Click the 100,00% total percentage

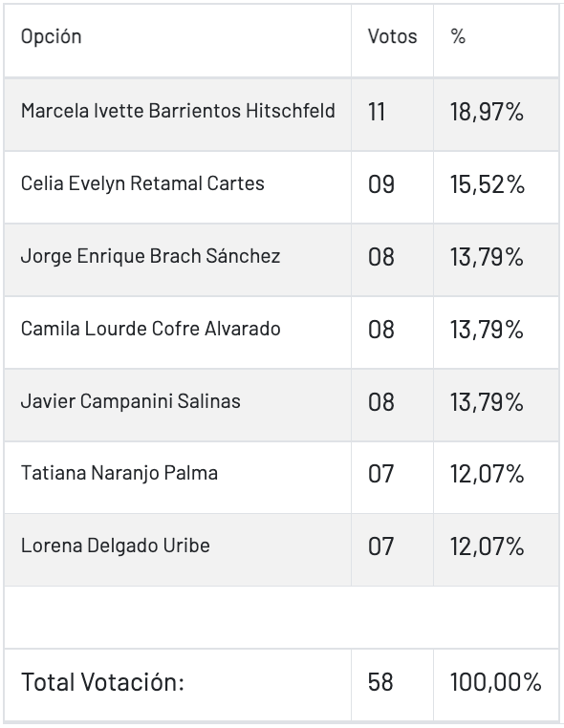[496, 682]
